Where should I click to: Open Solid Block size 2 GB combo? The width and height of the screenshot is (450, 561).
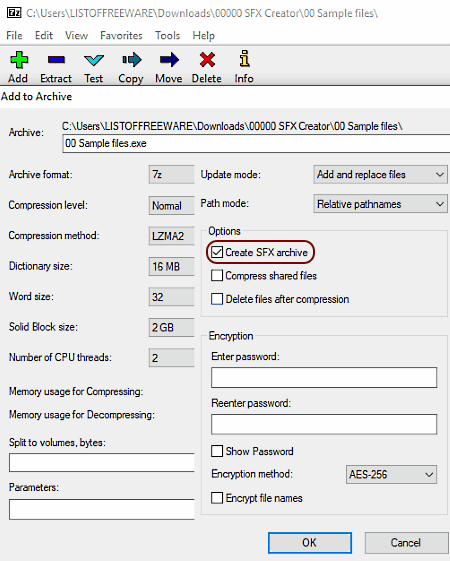172,327
